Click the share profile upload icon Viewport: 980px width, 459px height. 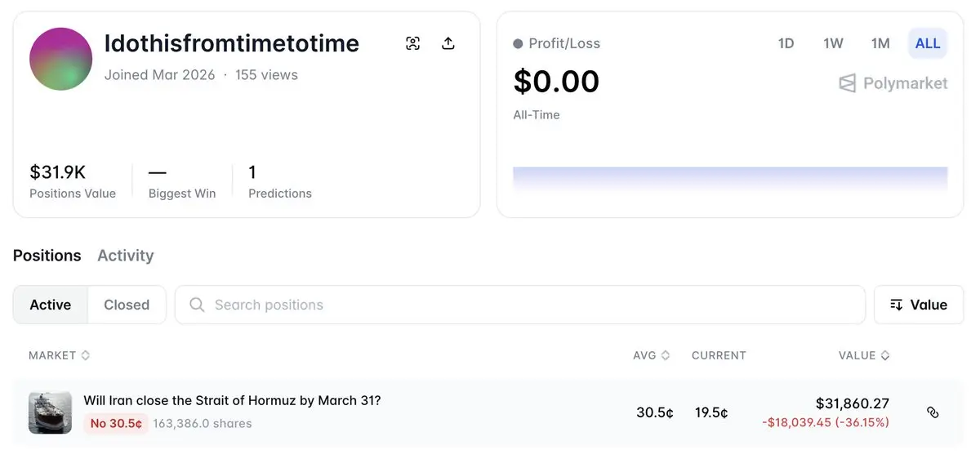click(x=448, y=44)
